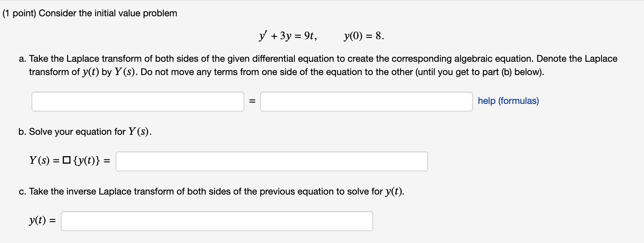Screen dimensions: 644x243
Task: Click the equals sign between part a boxes
Action: [252, 101]
